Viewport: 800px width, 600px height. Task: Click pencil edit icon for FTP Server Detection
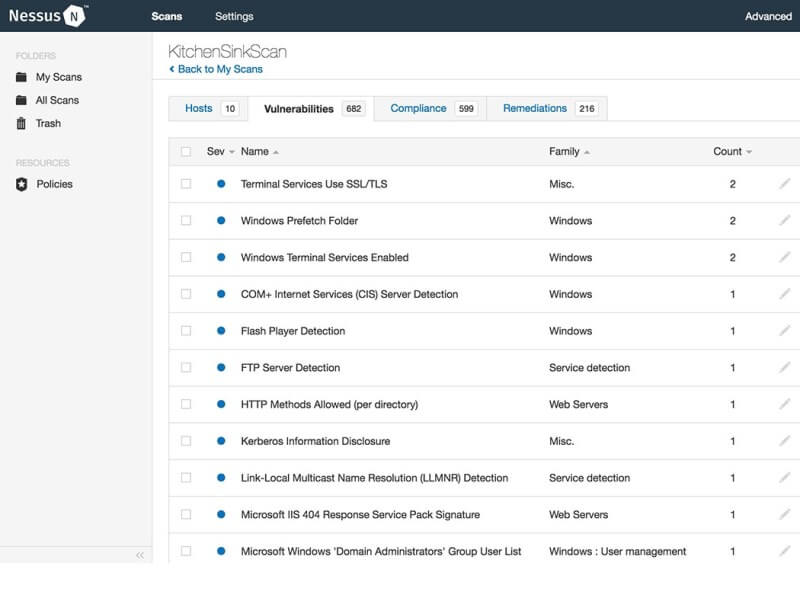[785, 367]
